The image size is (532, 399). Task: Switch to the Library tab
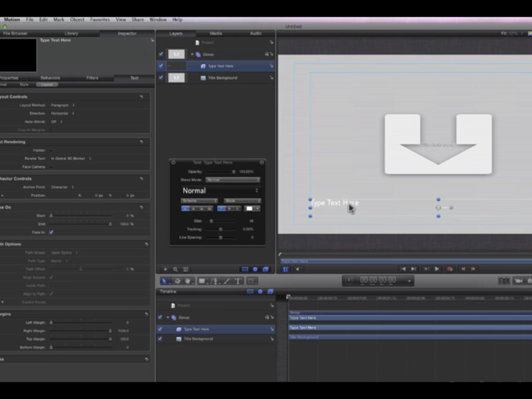point(71,33)
